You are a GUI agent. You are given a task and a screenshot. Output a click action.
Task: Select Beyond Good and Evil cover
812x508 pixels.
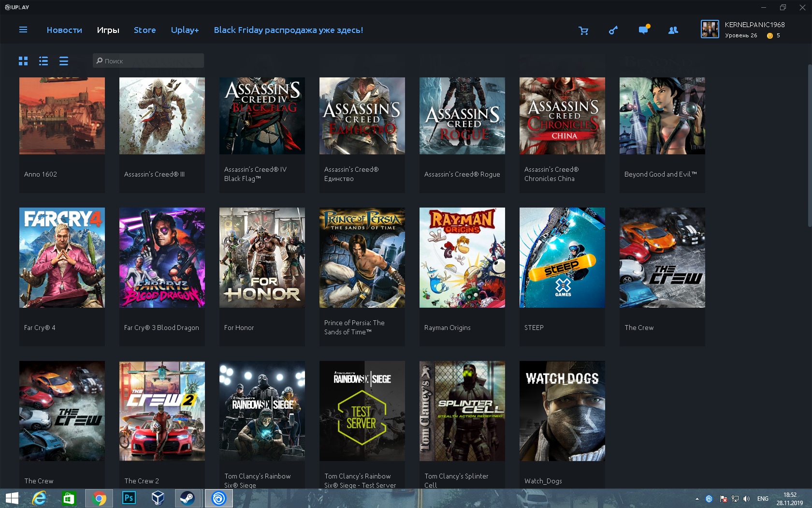pos(662,116)
